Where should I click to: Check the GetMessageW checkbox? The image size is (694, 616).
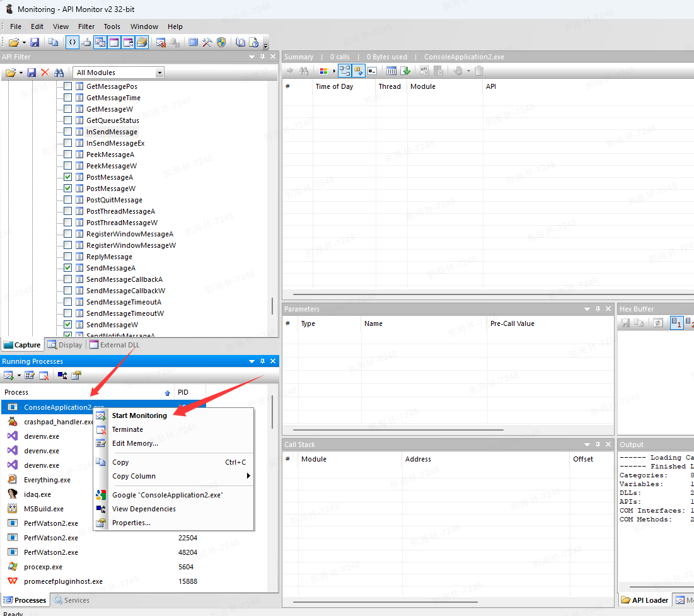[67, 108]
